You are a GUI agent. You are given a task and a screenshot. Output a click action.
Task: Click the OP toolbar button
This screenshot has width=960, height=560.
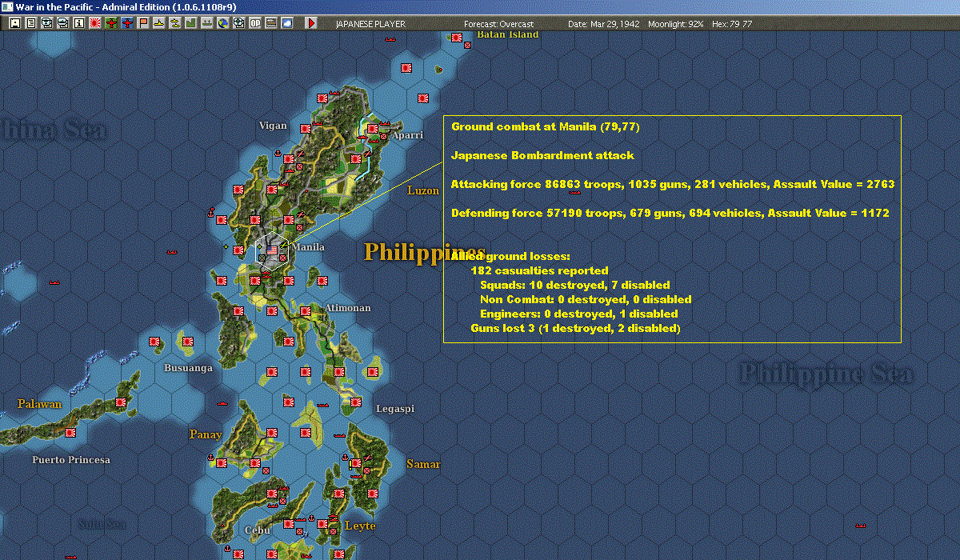(255, 23)
